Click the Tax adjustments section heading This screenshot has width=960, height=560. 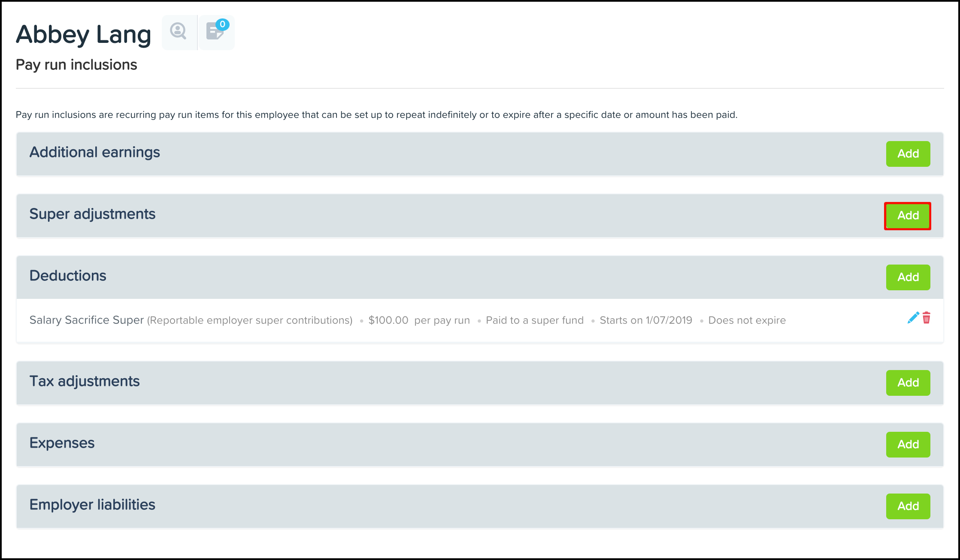(85, 381)
